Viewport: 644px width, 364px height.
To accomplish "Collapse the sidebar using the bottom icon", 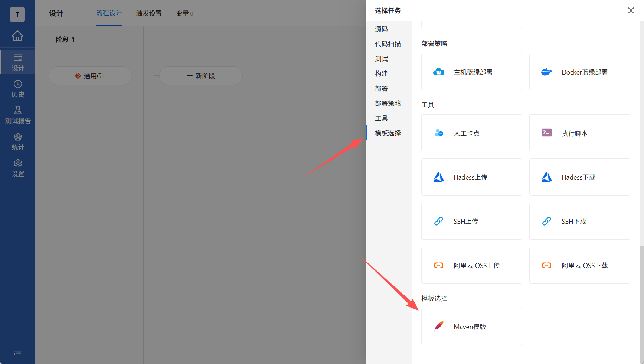I will [17, 354].
